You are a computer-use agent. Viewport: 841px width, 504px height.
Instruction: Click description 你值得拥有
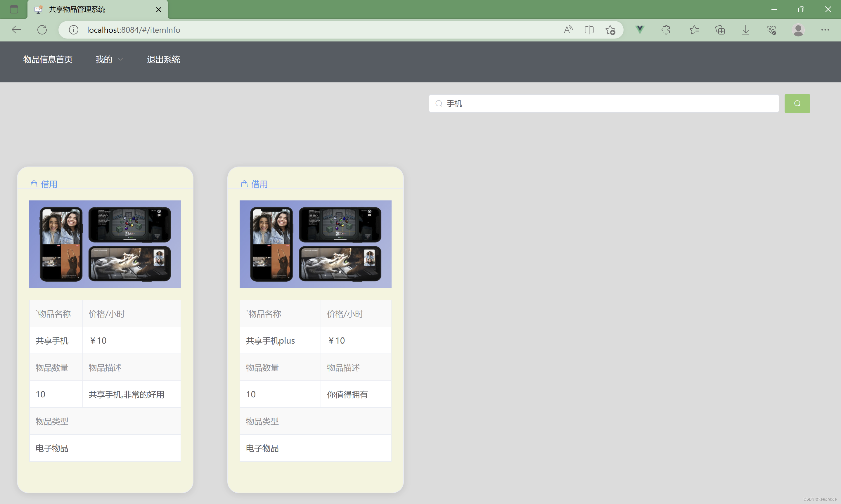347,394
